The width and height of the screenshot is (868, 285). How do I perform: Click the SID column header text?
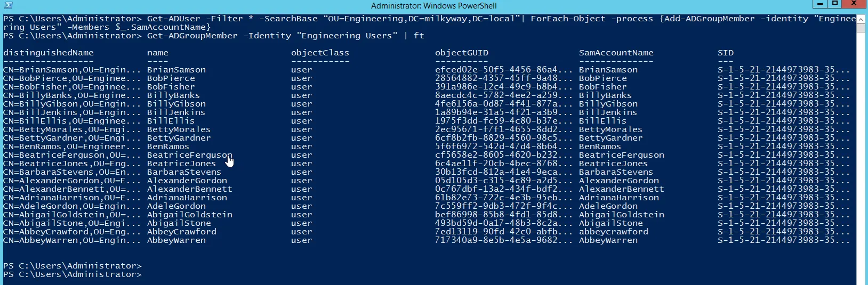click(x=726, y=53)
